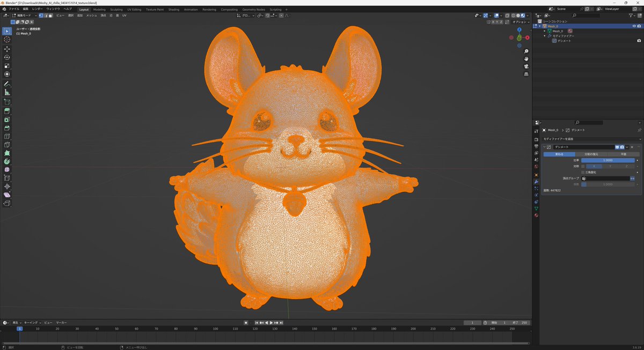This screenshot has height=350, width=644.
Task: Open the レンダー menu
Action: pos(37,9)
